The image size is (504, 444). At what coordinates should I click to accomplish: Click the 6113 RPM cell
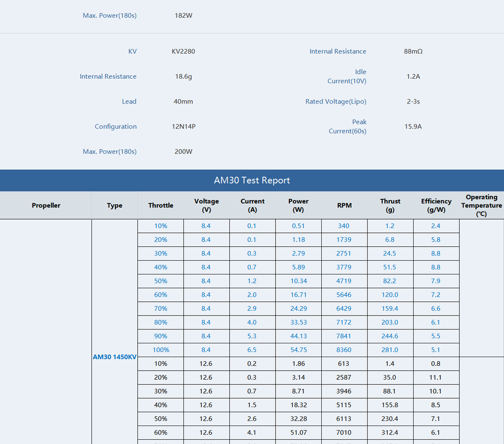[344, 419]
